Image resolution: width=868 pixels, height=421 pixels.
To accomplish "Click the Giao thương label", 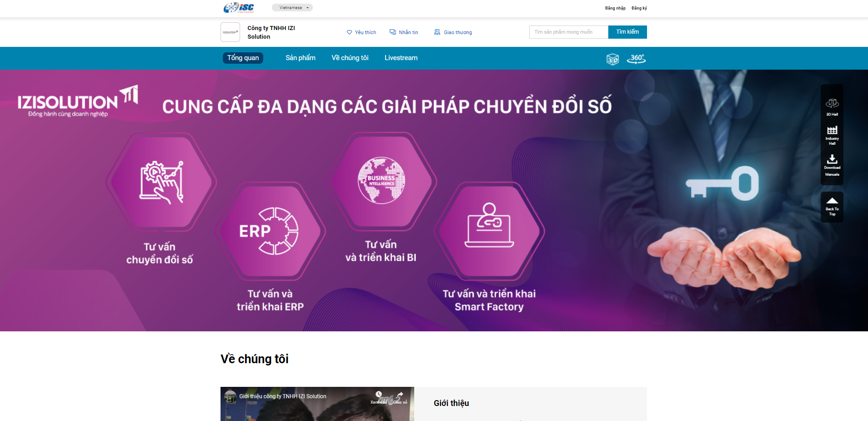I will point(458,32).
